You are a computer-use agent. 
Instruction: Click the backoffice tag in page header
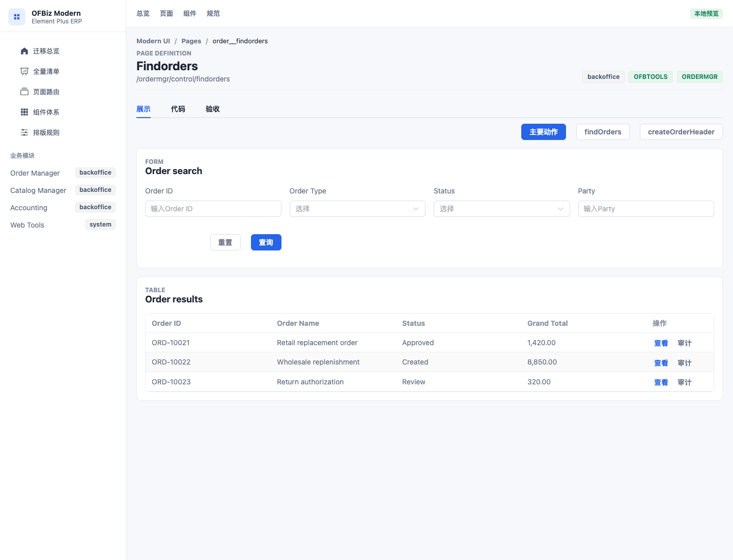pos(604,77)
